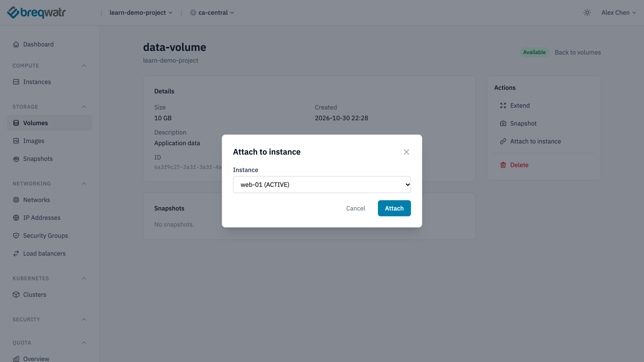Click the Dashboard home icon

[16, 44]
